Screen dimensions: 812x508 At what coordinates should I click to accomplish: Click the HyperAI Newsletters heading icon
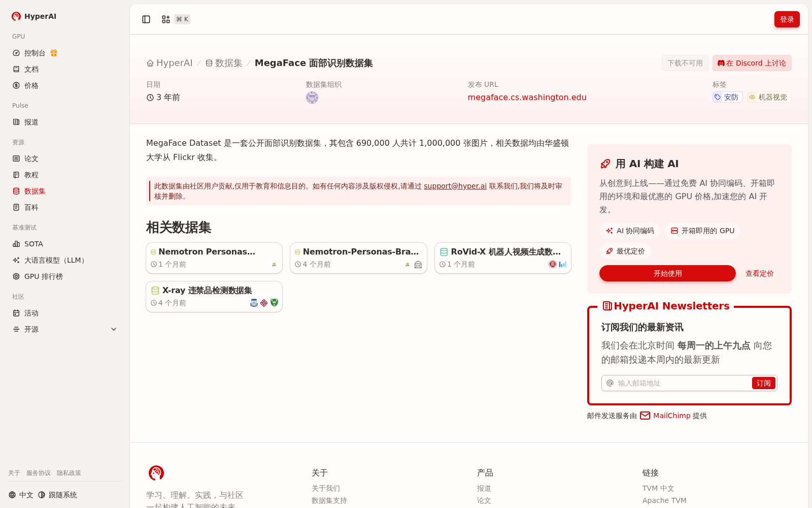[x=607, y=306]
